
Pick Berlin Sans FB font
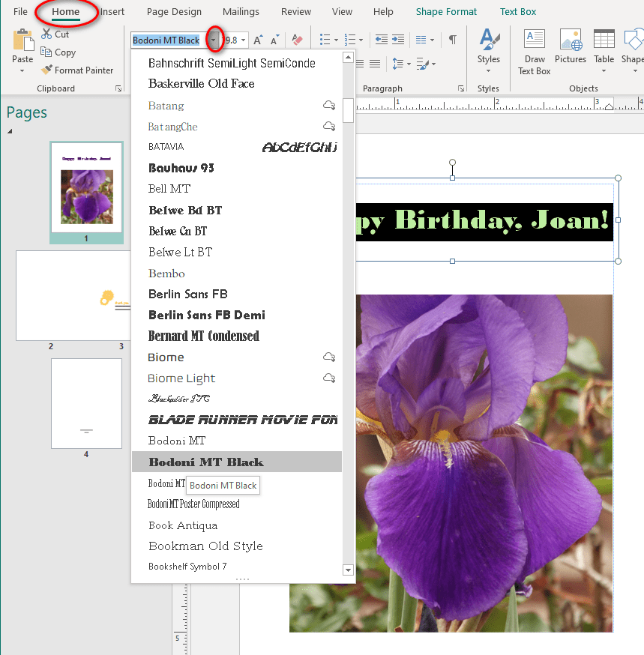(187, 294)
